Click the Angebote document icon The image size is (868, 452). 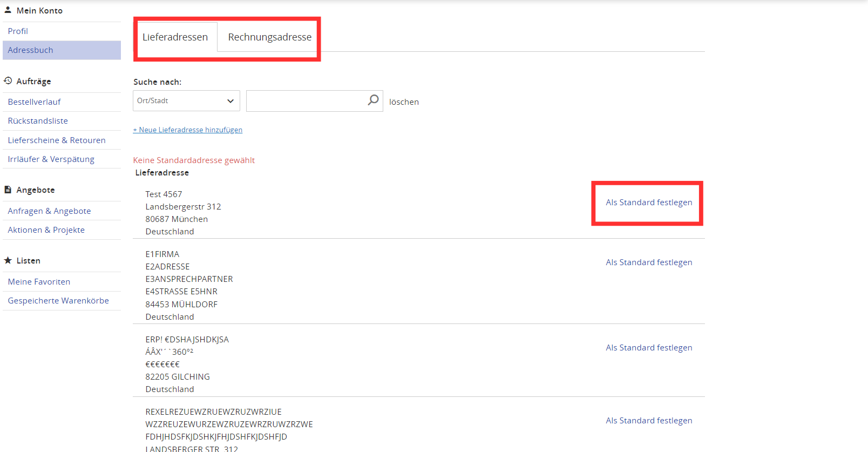[x=8, y=190]
